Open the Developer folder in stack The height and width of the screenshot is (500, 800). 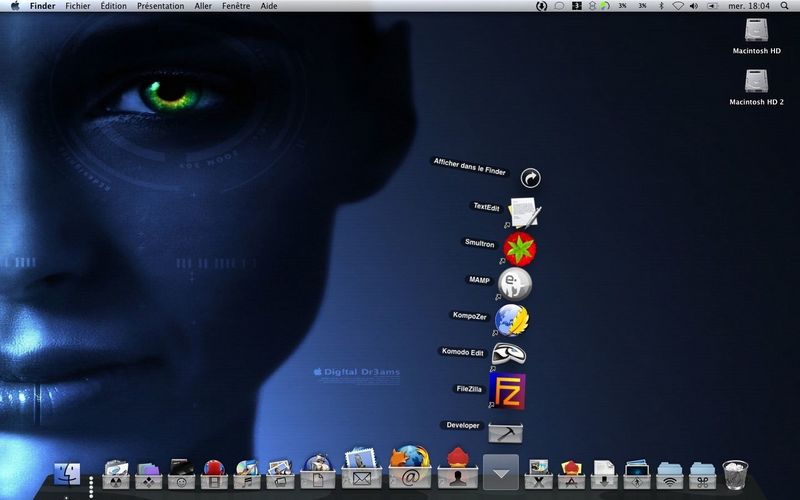pyautogui.click(x=505, y=433)
